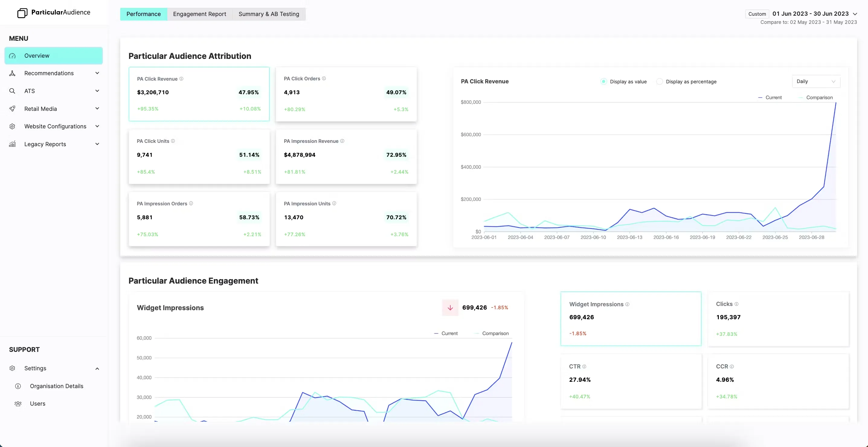Click info icon next to CTR
Image resolution: width=868 pixels, height=447 pixels.
(x=584, y=366)
